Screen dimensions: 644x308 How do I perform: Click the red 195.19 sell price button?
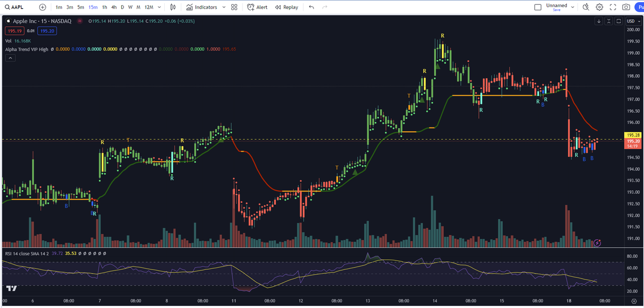tap(14, 31)
